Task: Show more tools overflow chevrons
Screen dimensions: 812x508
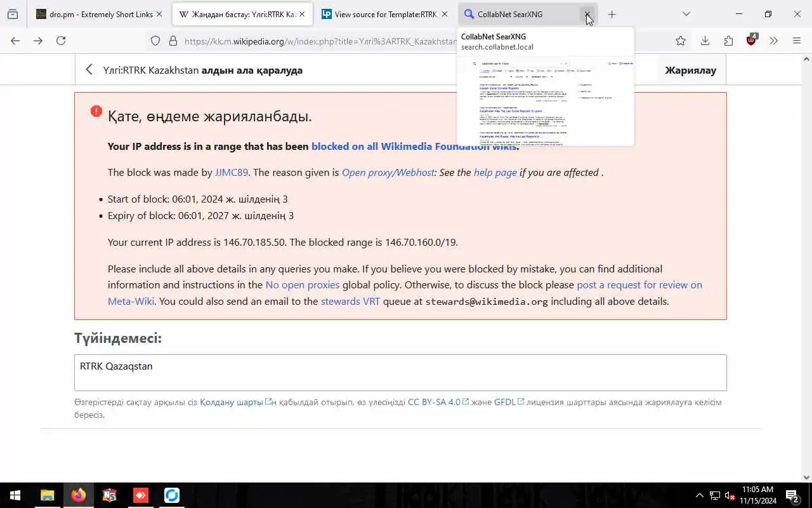Action: pos(774,41)
